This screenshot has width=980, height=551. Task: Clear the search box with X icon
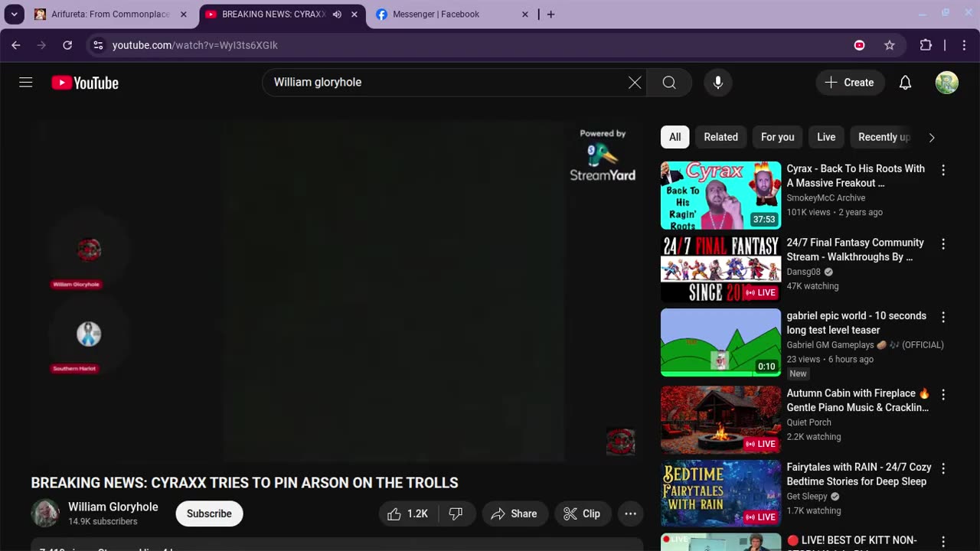635,83
